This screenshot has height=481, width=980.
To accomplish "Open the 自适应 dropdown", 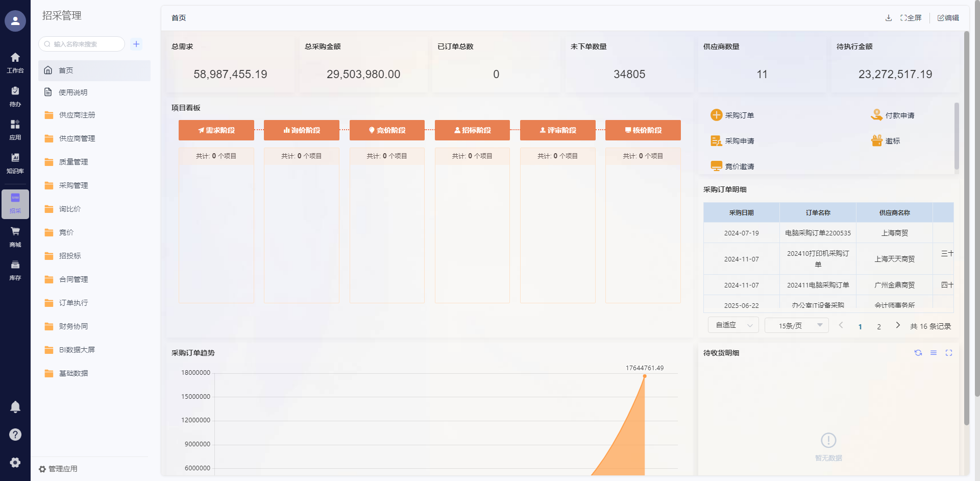I will pos(733,325).
